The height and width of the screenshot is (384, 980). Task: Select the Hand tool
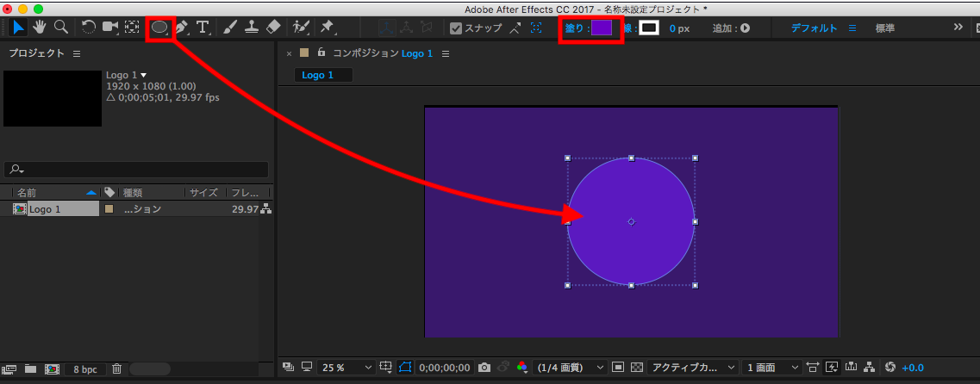pos(40,28)
